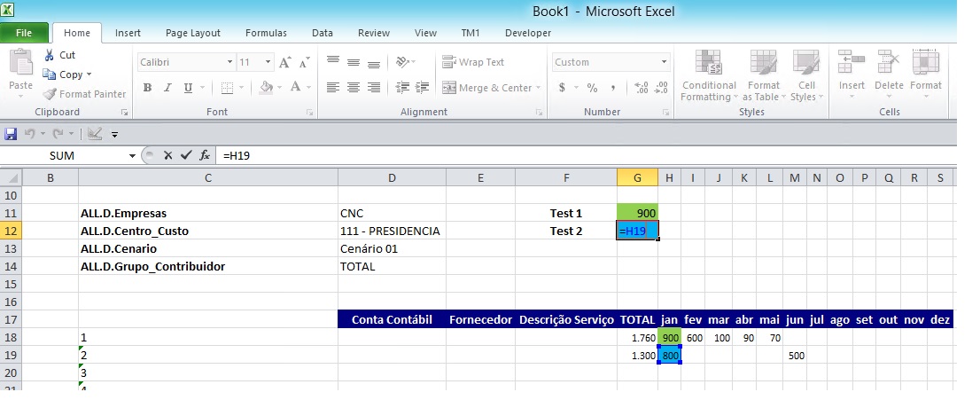
Task: Open Clipboard group dialog launcher
Action: (x=124, y=113)
